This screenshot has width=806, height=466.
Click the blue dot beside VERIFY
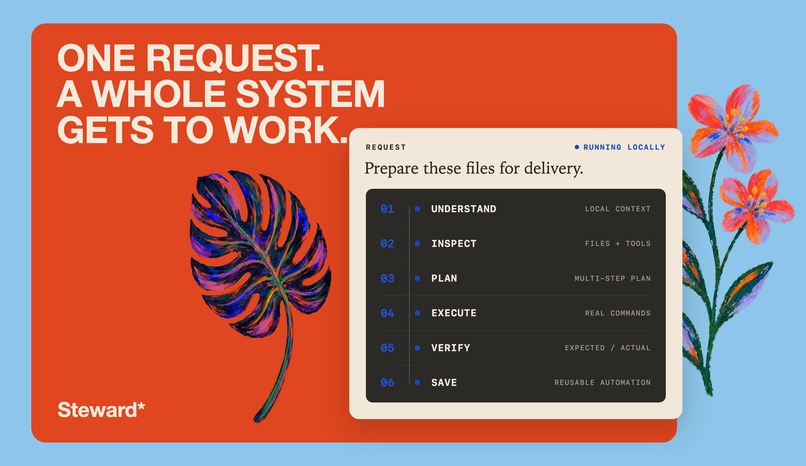pyautogui.click(x=417, y=348)
